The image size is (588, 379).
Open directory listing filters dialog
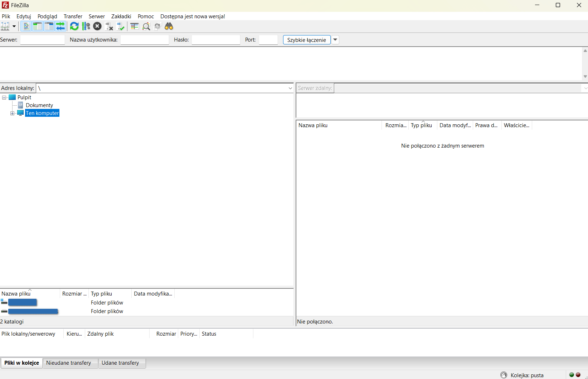tap(135, 26)
